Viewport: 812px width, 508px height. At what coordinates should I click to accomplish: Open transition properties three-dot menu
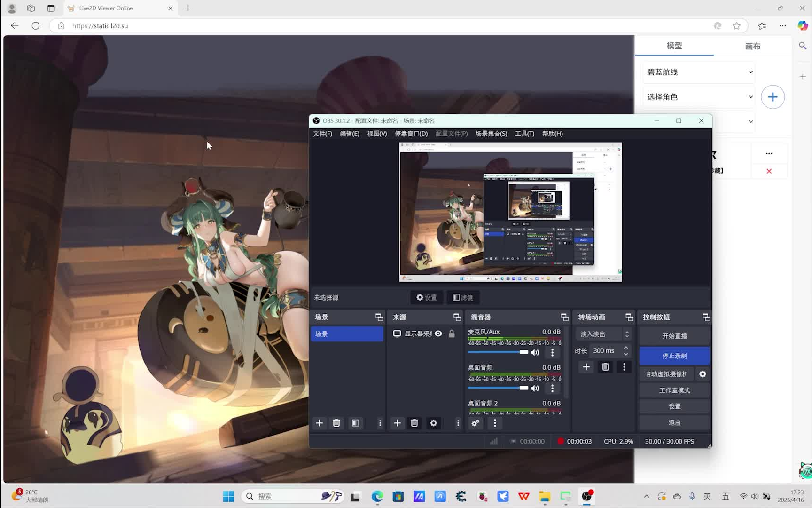tap(625, 367)
